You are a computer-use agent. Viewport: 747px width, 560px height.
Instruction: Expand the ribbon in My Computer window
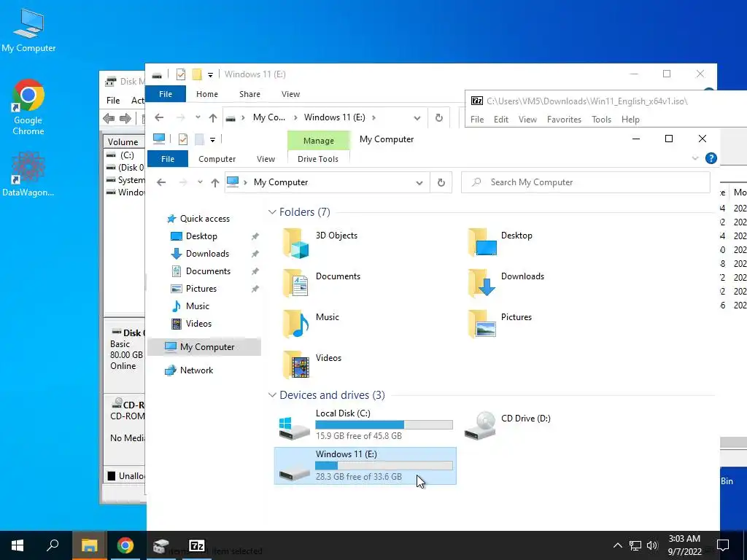coord(695,158)
